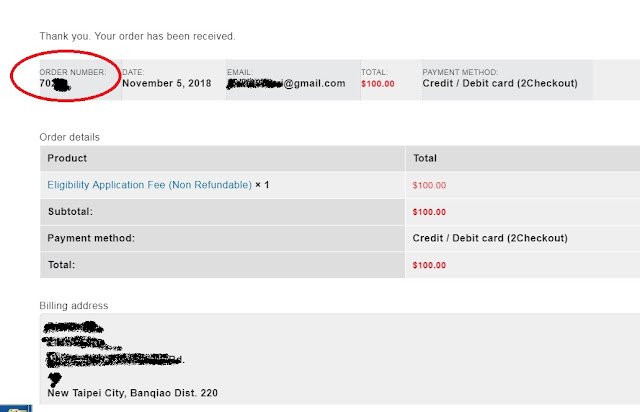
Task: Click the Billing address heading
Action: (74, 306)
